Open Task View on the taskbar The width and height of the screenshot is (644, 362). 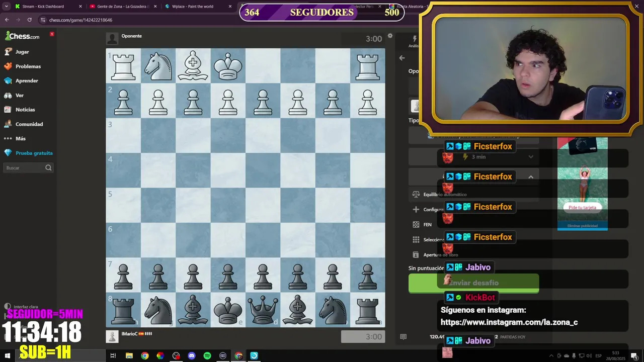113,355
